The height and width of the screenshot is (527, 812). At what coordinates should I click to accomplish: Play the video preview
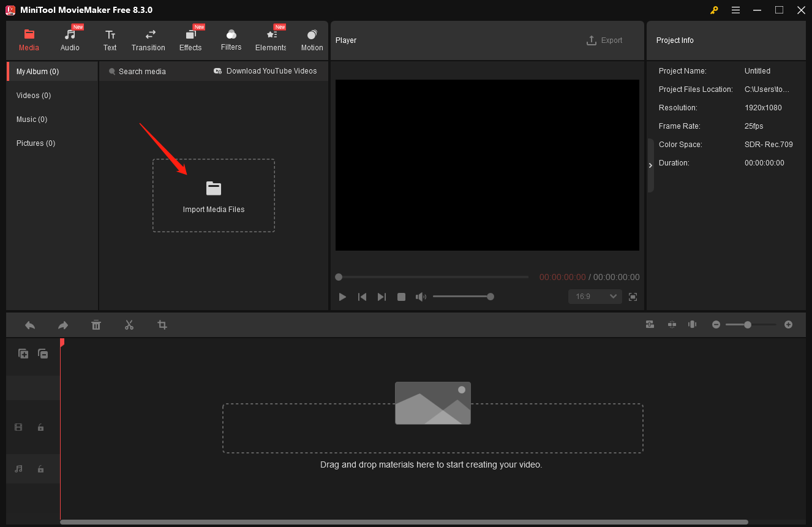(342, 297)
